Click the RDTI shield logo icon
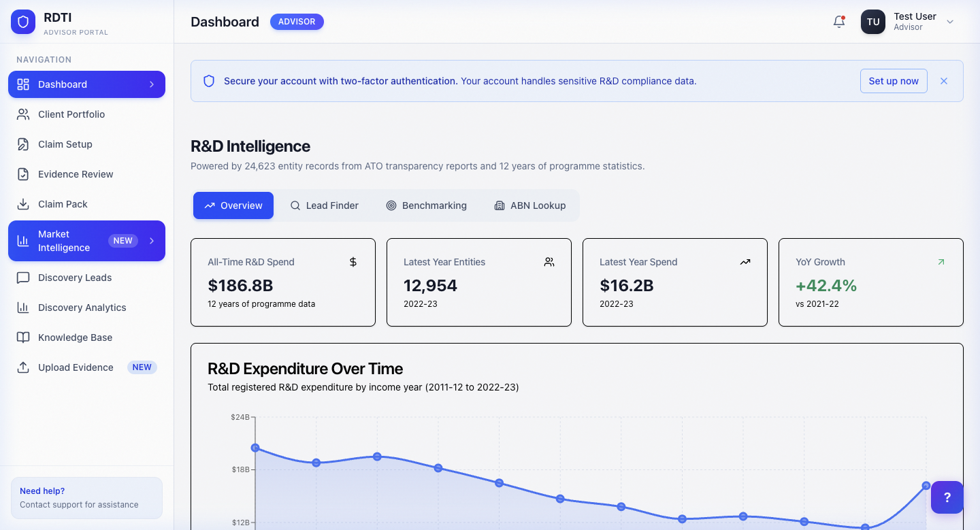The image size is (980, 530). pos(23,22)
